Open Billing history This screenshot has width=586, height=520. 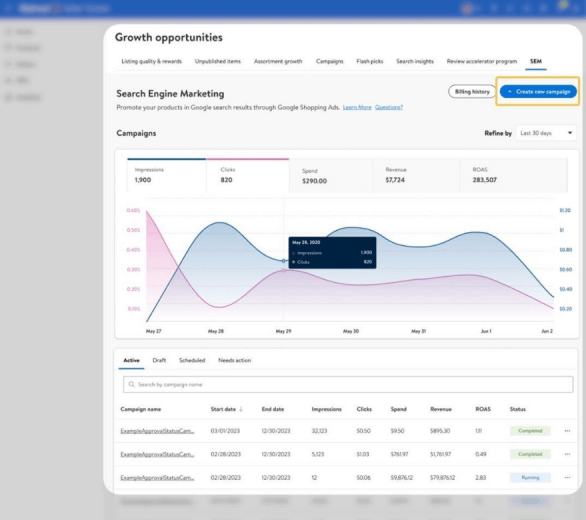click(x=472, y=92)
